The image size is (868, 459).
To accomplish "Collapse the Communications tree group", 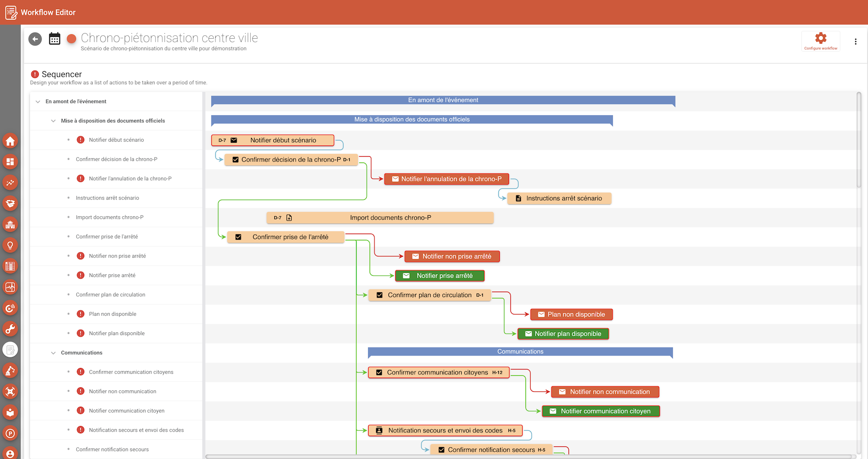I will point(53,353).
